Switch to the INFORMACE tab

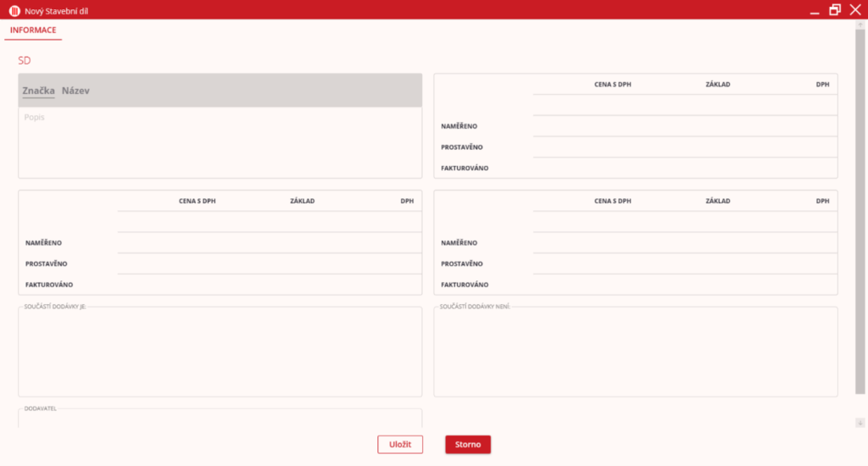(x=33, y=31)
